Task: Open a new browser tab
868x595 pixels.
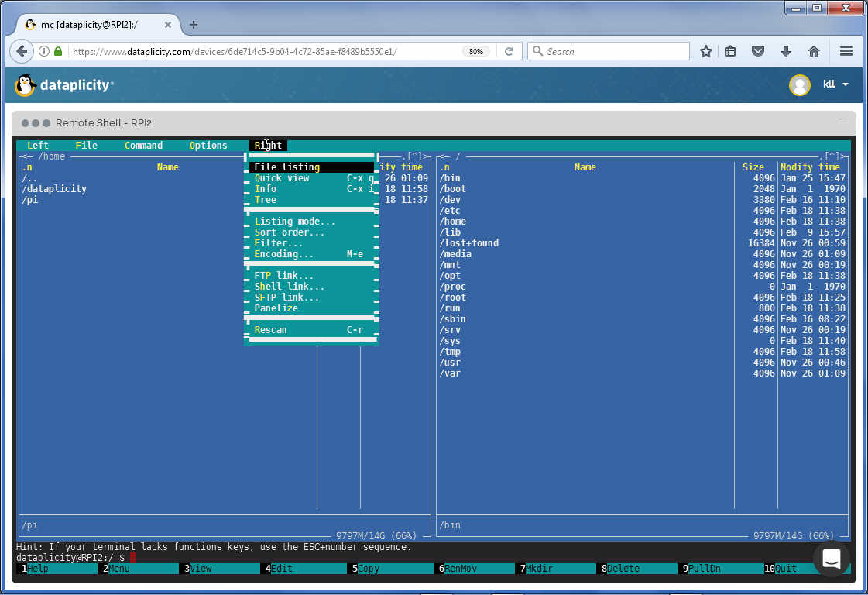Action: pos(194,24)
